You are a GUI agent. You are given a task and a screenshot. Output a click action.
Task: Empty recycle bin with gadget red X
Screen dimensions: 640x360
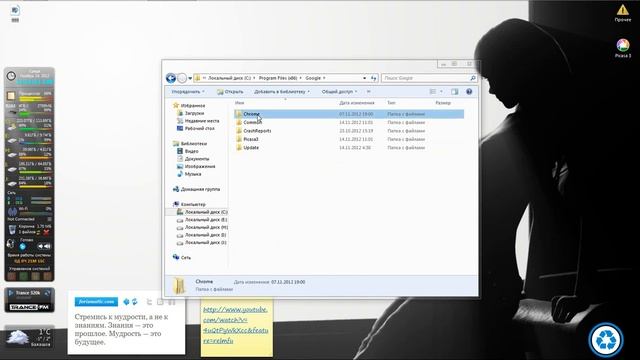[46, 232]
